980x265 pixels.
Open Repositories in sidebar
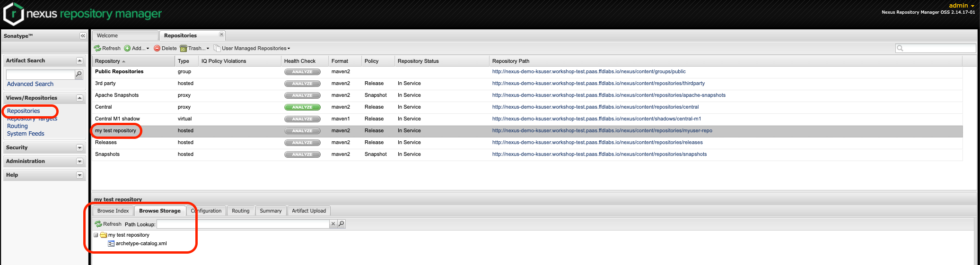pos(24,111)
